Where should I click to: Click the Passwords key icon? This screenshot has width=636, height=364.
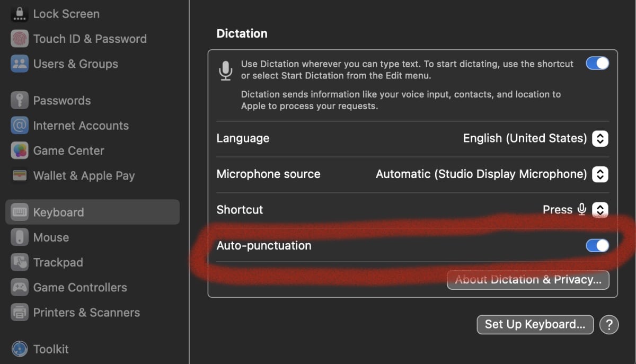[20, 101]
